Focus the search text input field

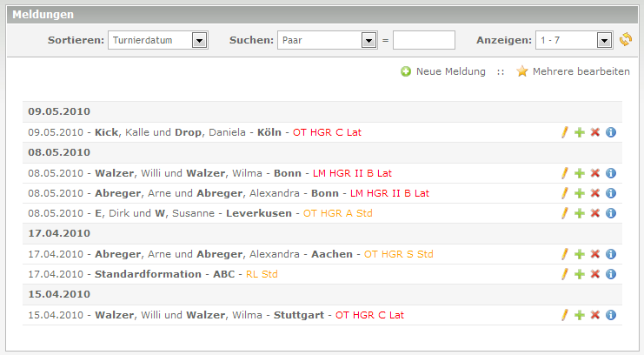tap(423, 40)
